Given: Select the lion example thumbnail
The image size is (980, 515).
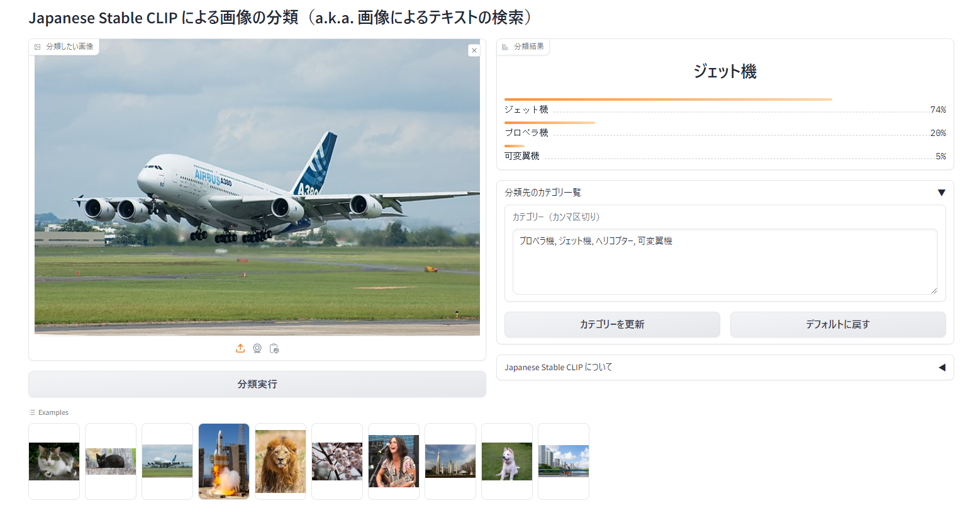Looking at the screenshot, I should coord(281,461).
